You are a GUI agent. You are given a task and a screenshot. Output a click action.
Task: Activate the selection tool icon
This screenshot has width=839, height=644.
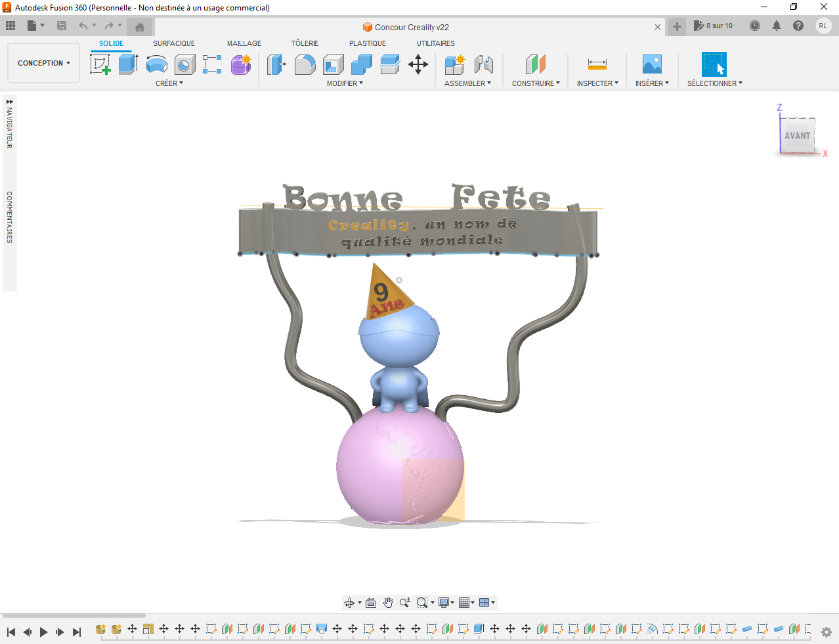tap(714, 64)
